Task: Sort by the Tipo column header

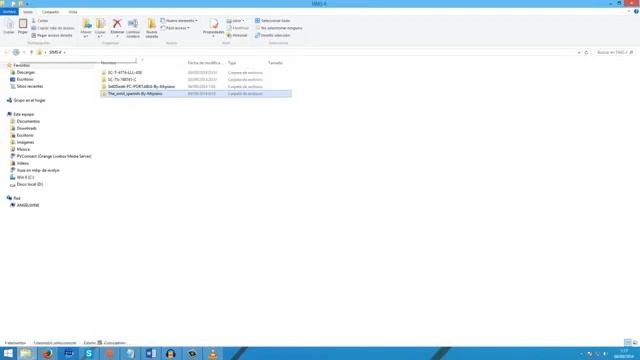Action: click(x=232, y=63)
